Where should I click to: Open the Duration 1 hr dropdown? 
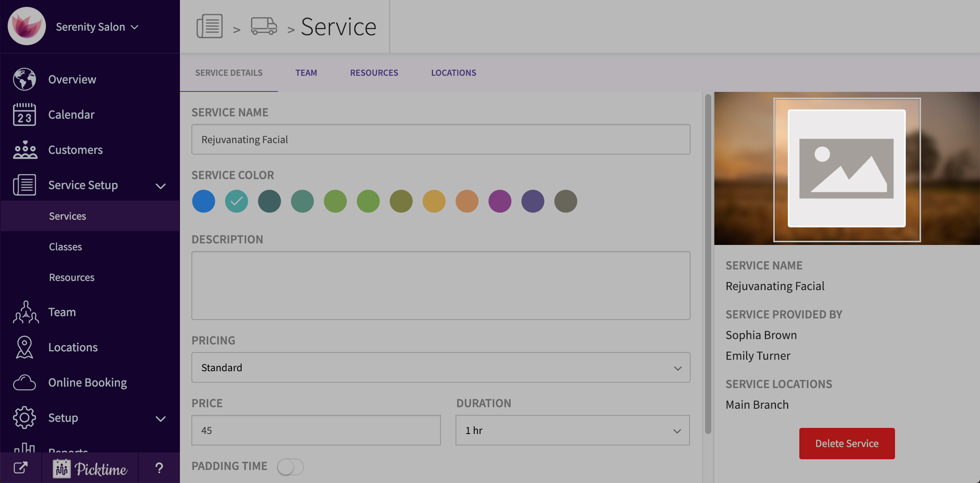572,430
